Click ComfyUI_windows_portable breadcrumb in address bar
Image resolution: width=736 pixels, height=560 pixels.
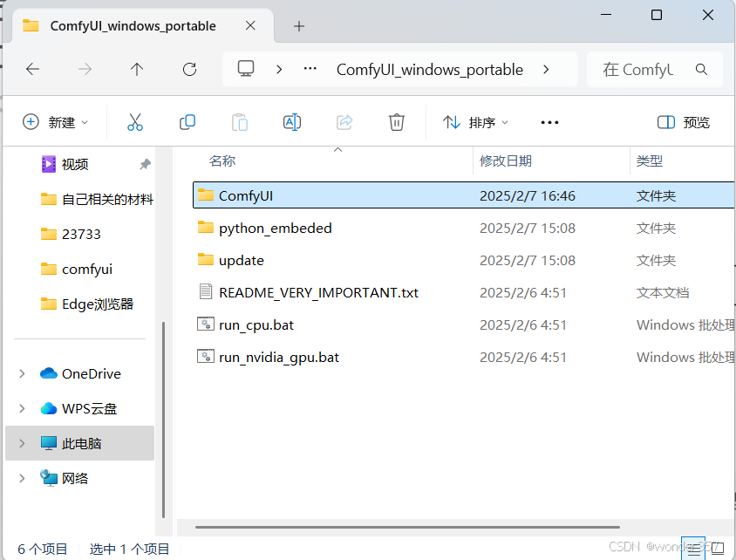tap(430, 70)
